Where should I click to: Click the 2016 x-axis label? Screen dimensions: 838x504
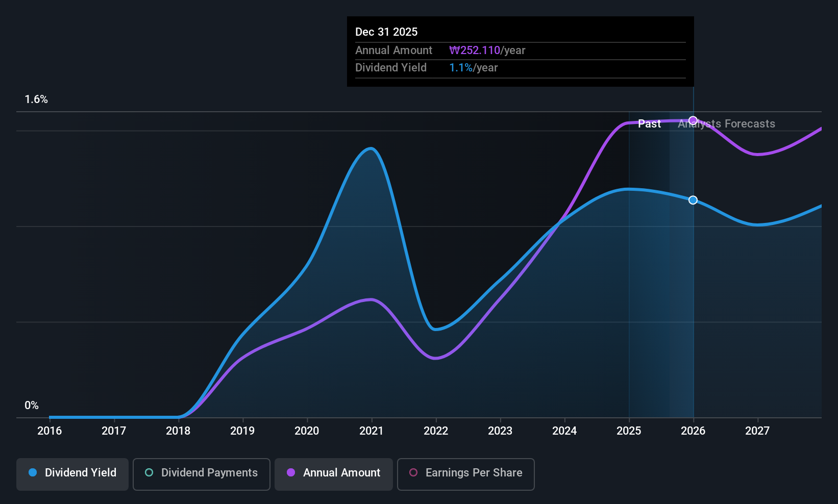[x=50, y=431]
